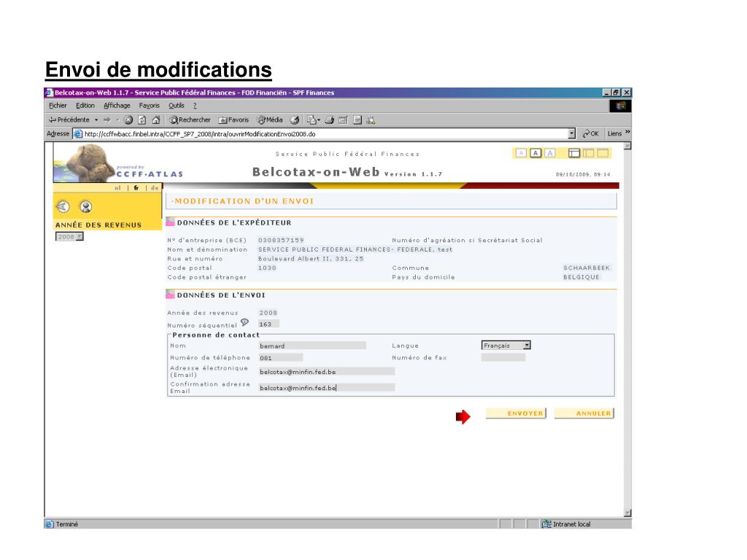Open the Année des revenus 2008 dropdown

[69, 237]
